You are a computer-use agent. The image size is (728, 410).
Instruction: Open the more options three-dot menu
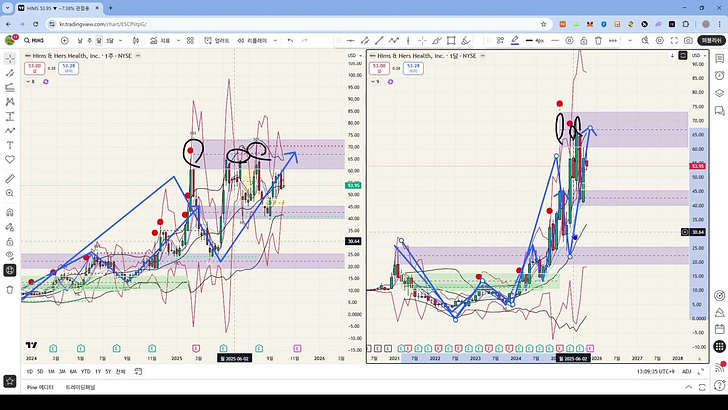click(x=613, y=41)
